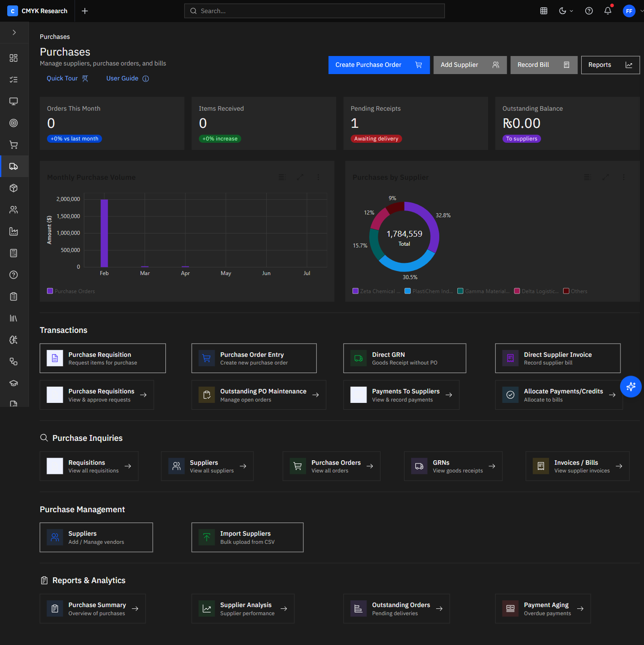644x645 pixels.
Task: Open the inventory box icon in sidebar
Action: (x=14, y=188)
